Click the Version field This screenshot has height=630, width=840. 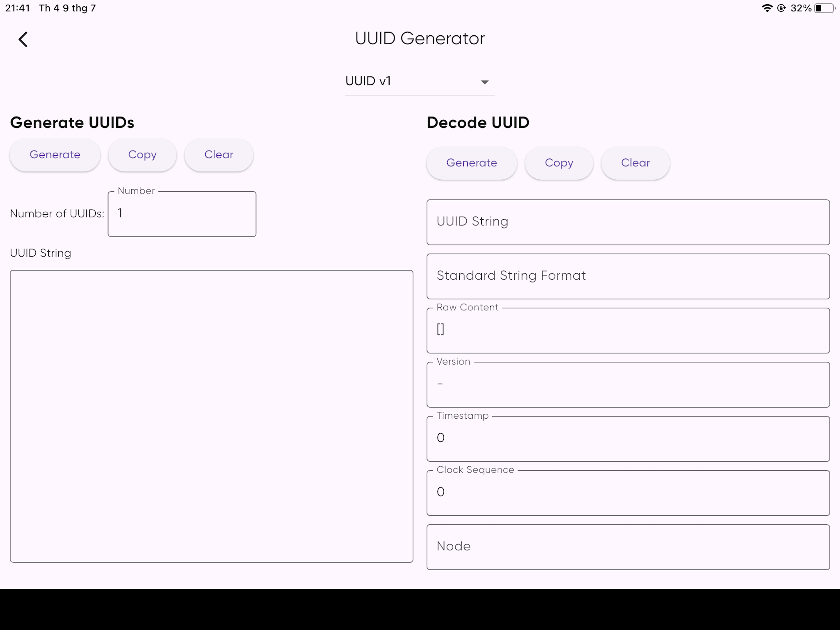click(628, 385)
